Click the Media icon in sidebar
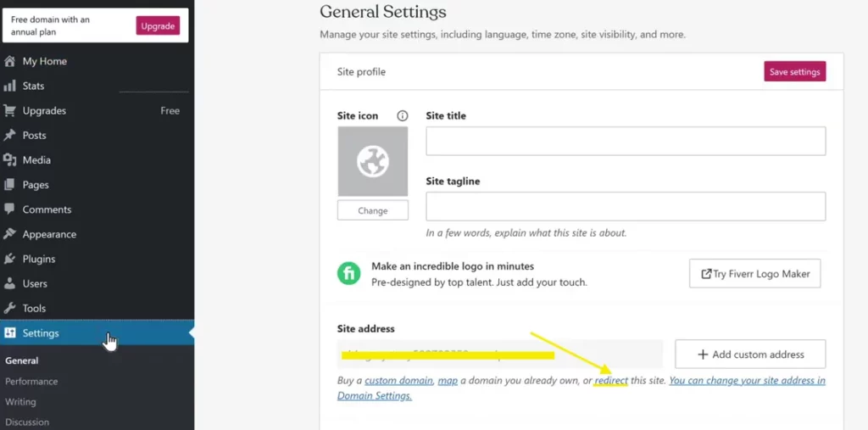The height and width of the screenshot is (430, 868). (9, 159)
